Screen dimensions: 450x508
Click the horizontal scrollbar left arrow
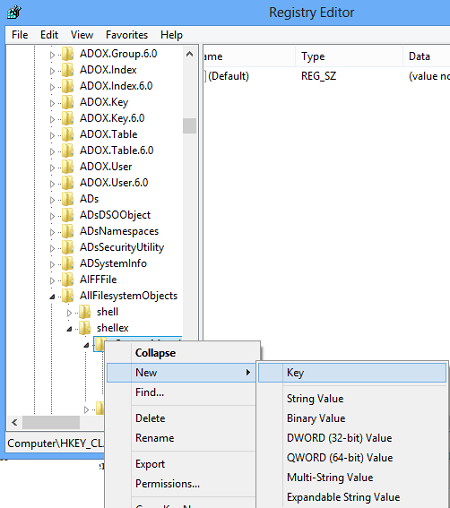coord(14,423)
